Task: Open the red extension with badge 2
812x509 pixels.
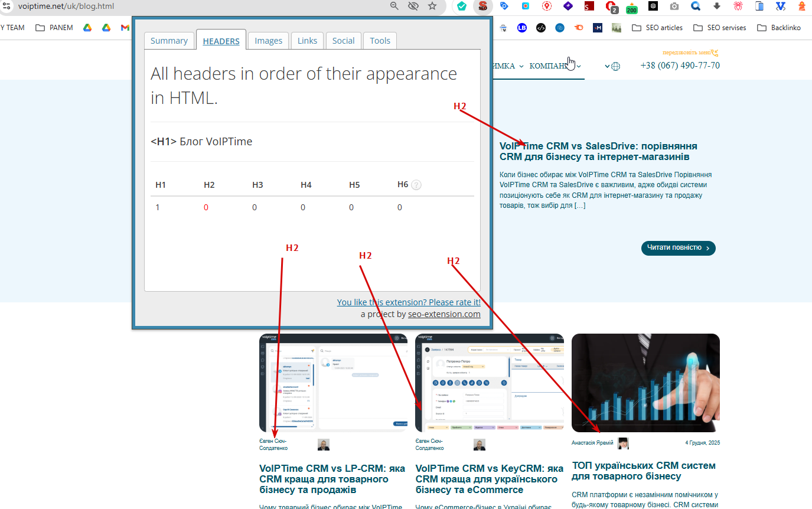Action: [x=611, y=6]
